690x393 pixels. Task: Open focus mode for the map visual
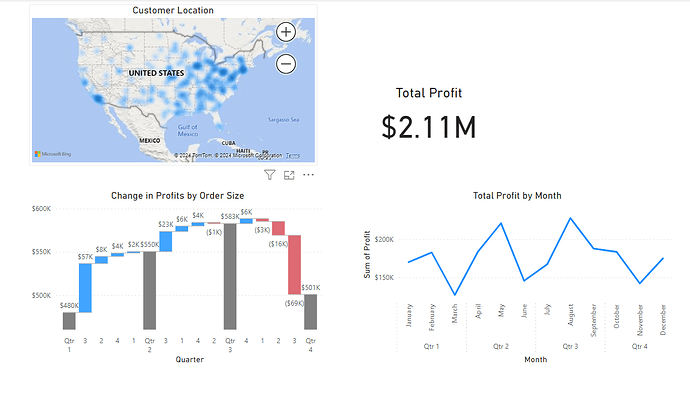click(x=289, y=175)
